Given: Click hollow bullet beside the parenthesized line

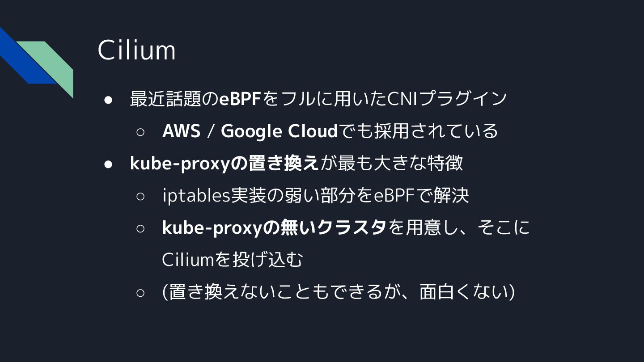Looking at the screenshot, I should (x=140, y=293).
